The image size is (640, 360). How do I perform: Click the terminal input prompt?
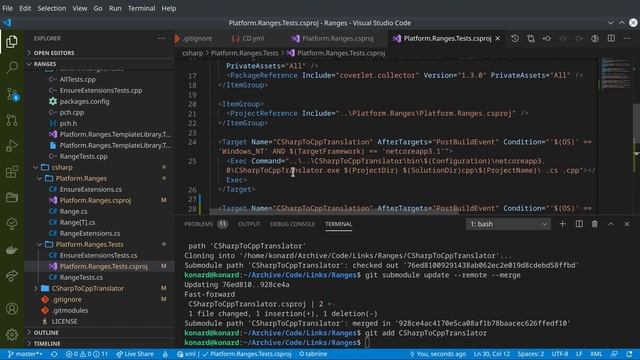coord(367,343)
